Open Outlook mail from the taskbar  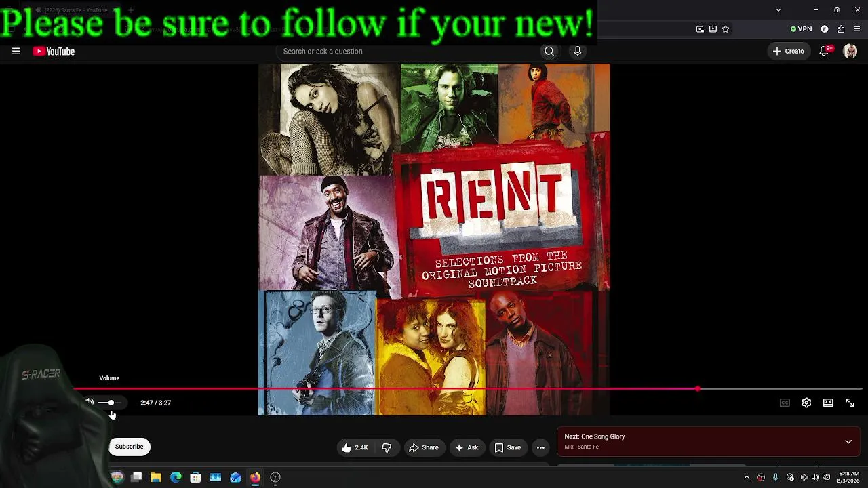point(235,477)
